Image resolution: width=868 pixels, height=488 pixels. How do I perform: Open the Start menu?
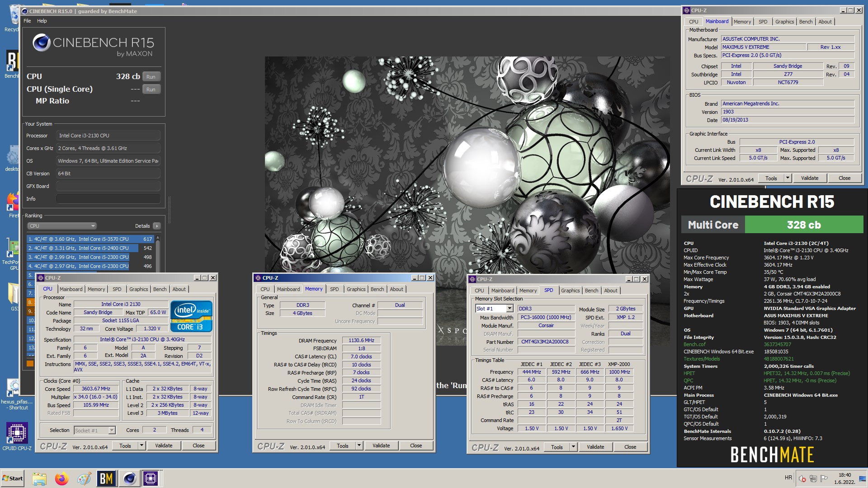[x=13, y=479]
